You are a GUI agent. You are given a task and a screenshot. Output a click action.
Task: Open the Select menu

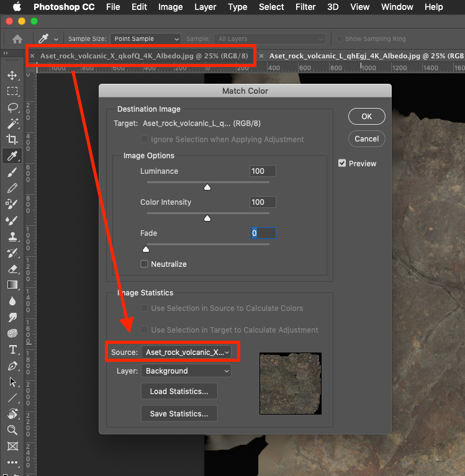click(271, 7)
